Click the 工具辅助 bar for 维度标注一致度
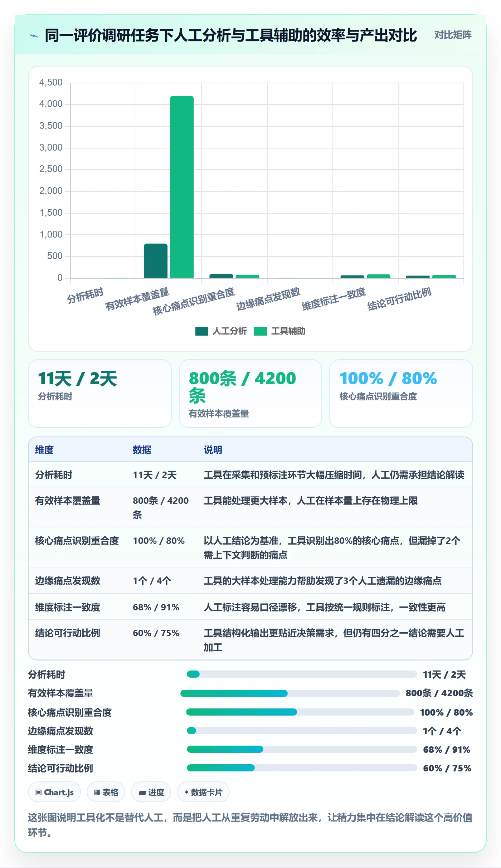This screenshot has height=868, width=501. point(378,276)
